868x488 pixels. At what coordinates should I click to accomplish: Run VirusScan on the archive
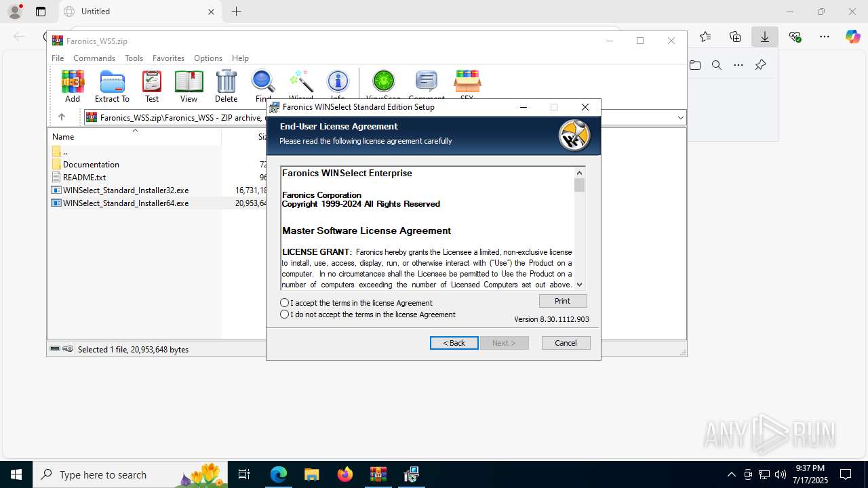point(383,86)
